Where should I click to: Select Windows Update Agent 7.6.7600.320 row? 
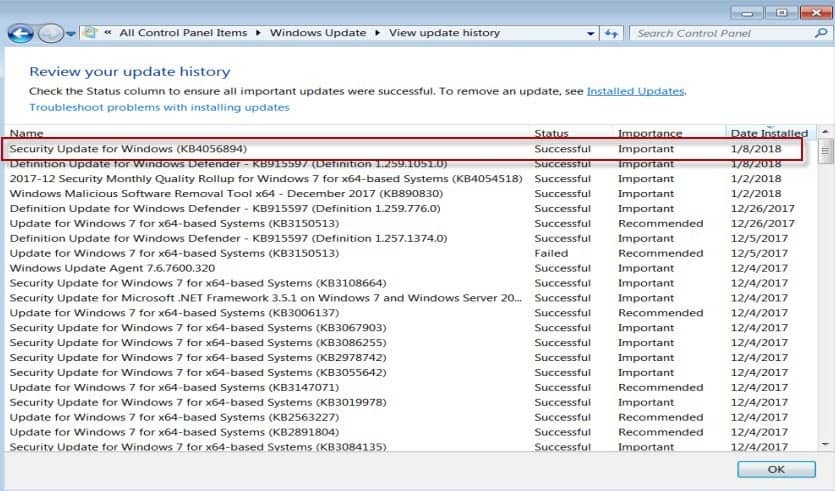(405, 268)
